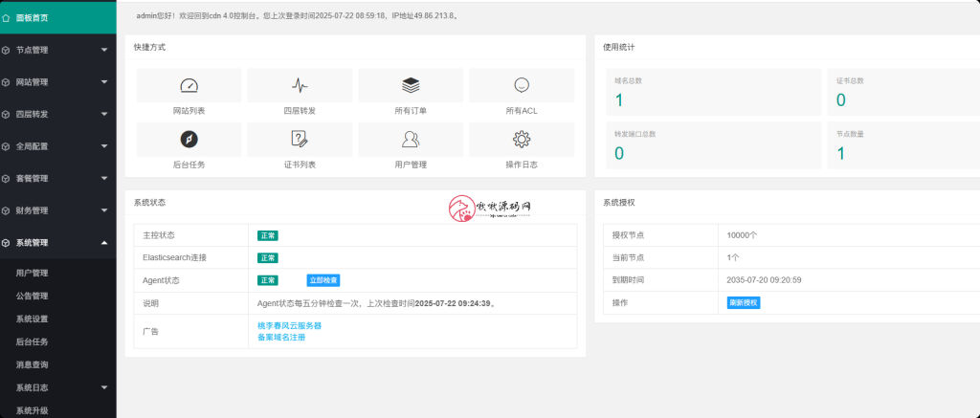This screenshot has width=980, height=418.
Task: Click the expiry date 2035-07-20 09:20:59
Action: (764, 280)
